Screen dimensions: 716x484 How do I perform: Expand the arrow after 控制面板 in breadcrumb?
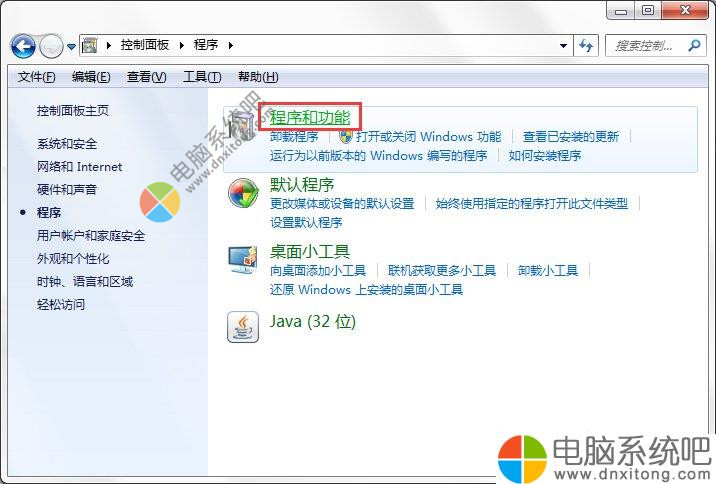(182, 45)
